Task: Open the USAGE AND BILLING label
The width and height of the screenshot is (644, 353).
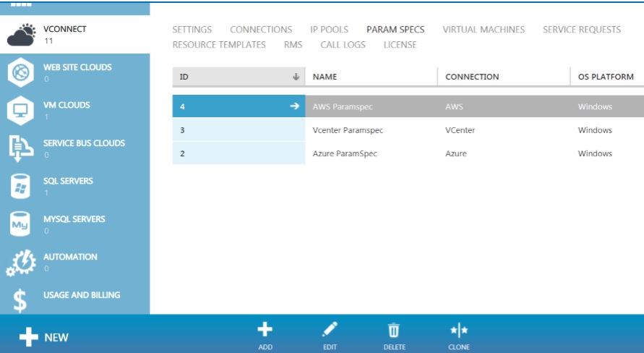Action: 82,295
